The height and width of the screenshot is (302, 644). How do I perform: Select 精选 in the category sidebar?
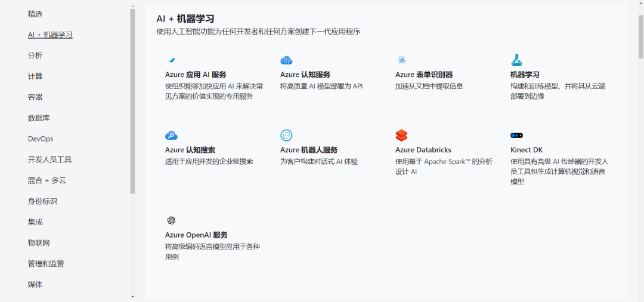point(35,14)
